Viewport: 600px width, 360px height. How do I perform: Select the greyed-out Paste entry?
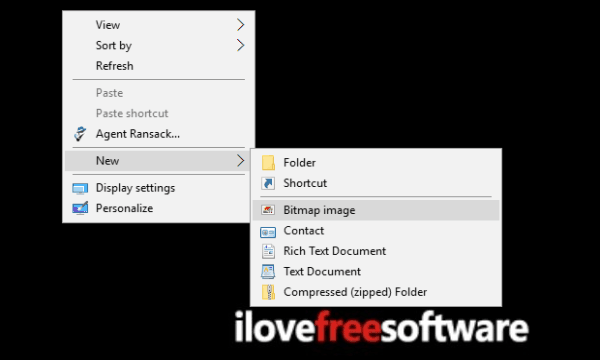pos(158,93)
